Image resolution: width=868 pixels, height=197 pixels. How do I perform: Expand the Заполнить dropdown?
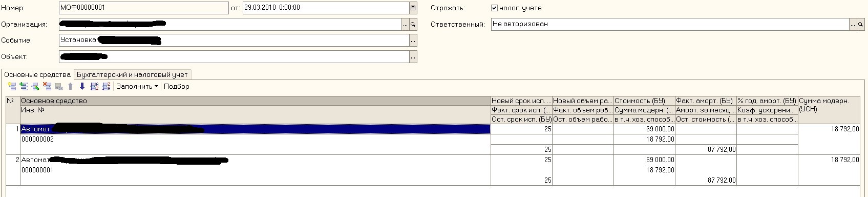pyautogui.click(x=137, y=86)
